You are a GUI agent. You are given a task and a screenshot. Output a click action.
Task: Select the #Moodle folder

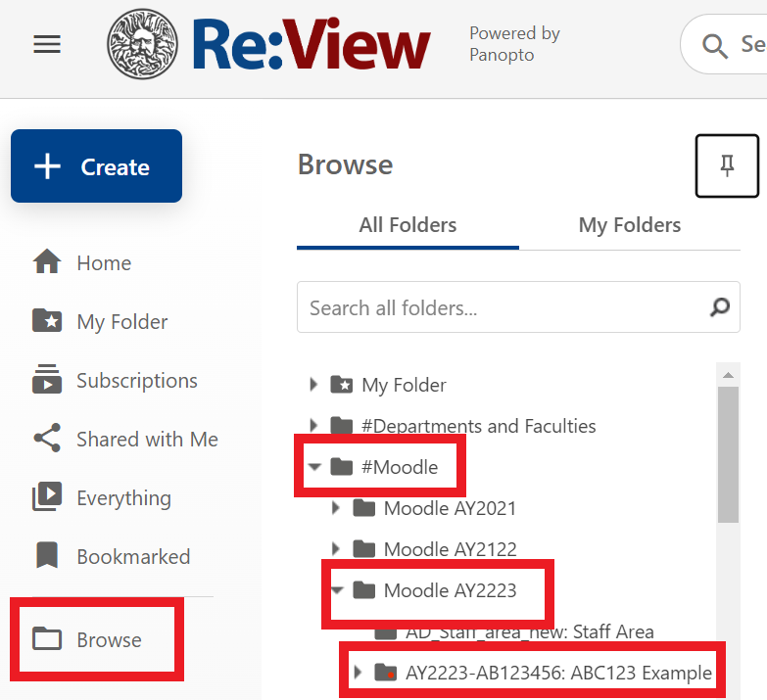tap(399, 467)
